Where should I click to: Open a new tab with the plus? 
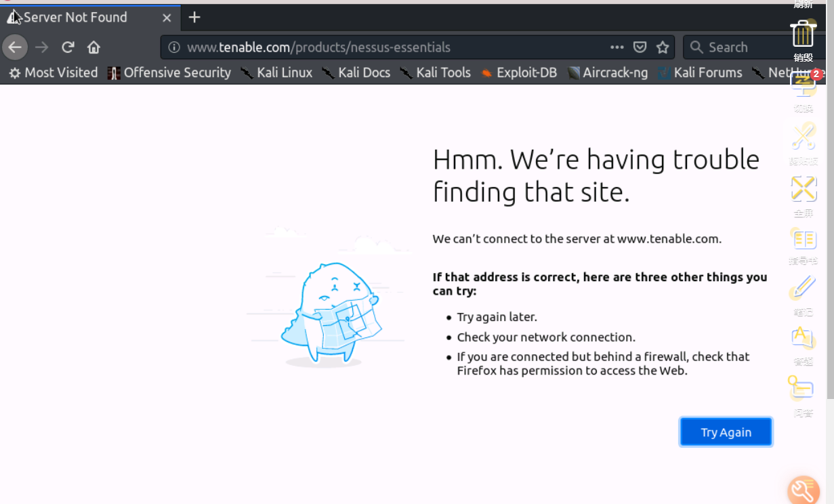(x=194, y=18)
